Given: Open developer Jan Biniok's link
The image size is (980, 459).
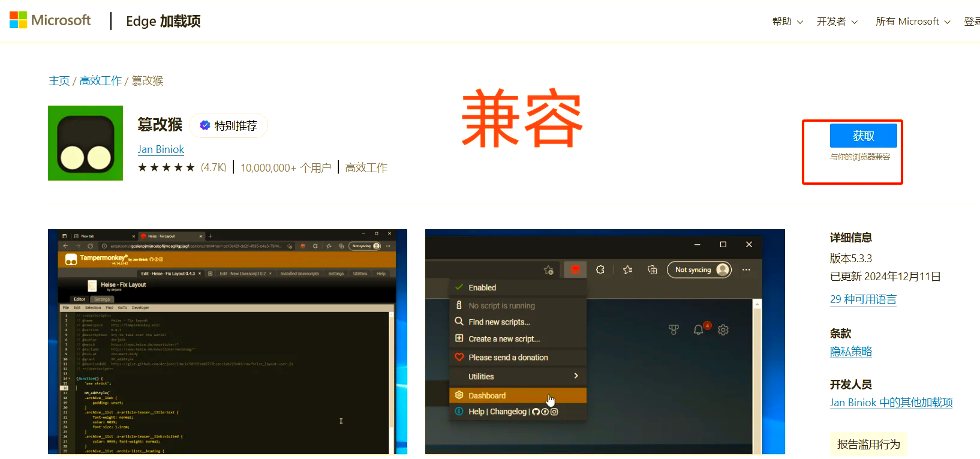Looking at the screenshot, I should [x=161, y=149].
